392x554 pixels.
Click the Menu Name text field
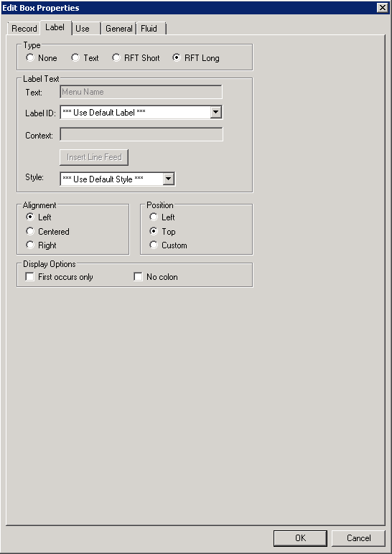[x=141, y=92]
